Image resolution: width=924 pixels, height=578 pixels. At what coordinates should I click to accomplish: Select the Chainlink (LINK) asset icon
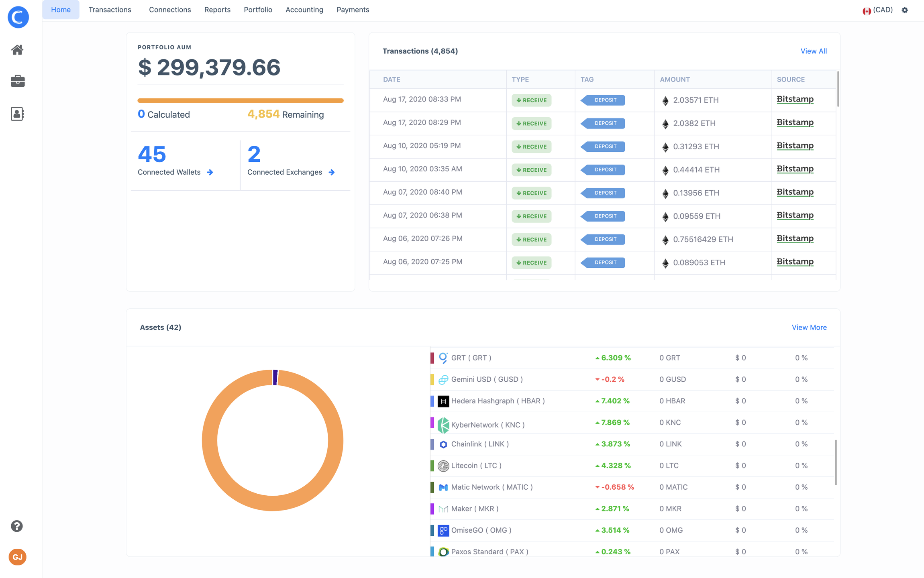[443, 444]
